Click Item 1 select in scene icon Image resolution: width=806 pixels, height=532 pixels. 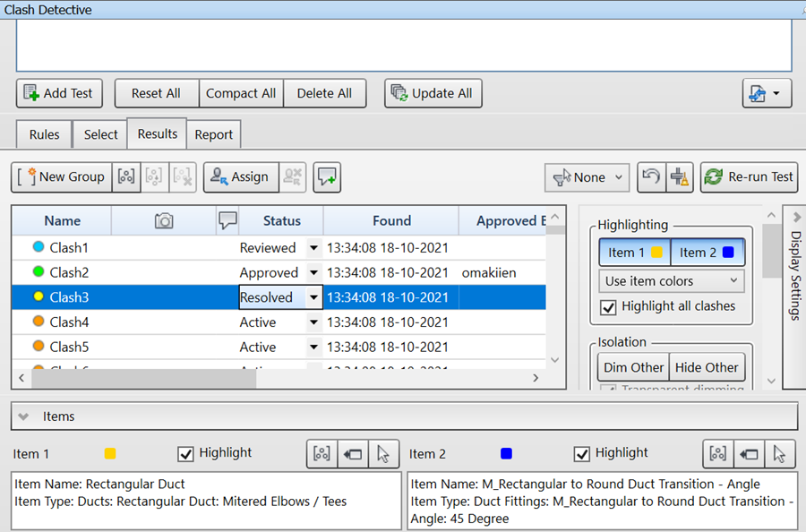point(383,454)
